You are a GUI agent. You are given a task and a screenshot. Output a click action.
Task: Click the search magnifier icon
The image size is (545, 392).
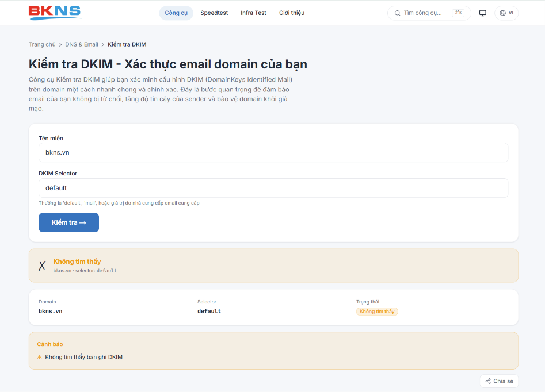click(x=397, y=13)
